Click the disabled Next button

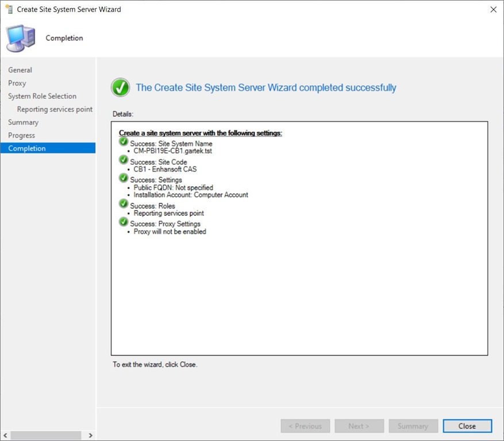pos(359,426)
